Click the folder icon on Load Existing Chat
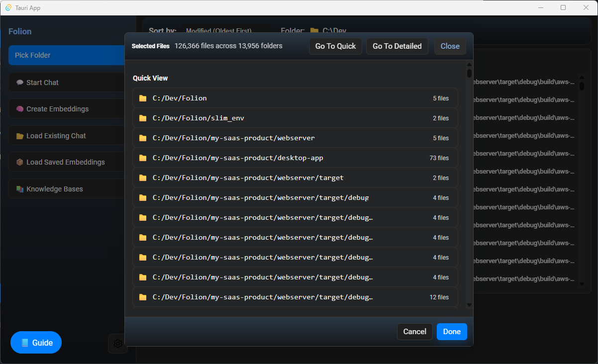 click(x=20, y=136)
